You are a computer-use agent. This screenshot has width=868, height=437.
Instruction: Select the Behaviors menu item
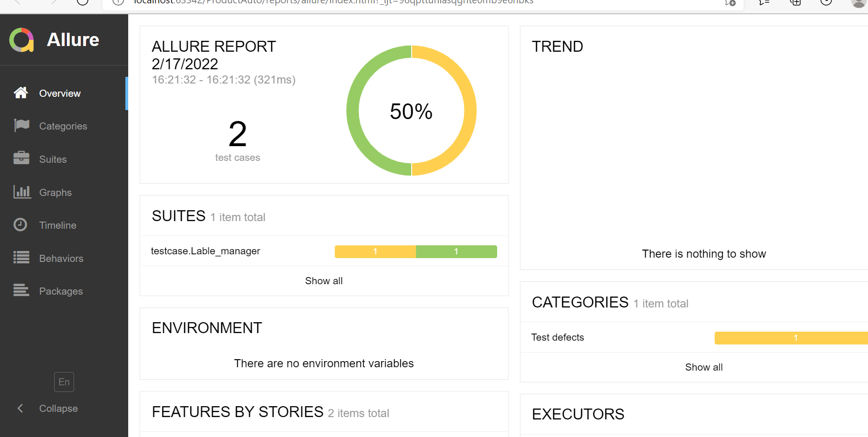tap(61, 259)
